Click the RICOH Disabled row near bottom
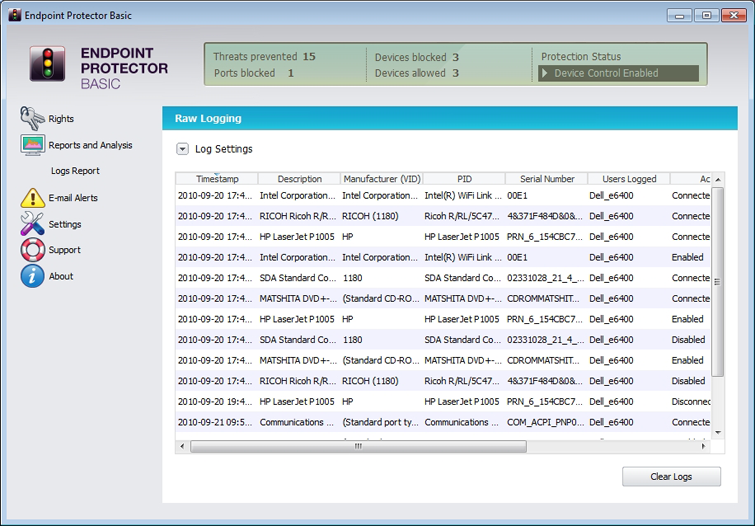 (x=443, y=381)
